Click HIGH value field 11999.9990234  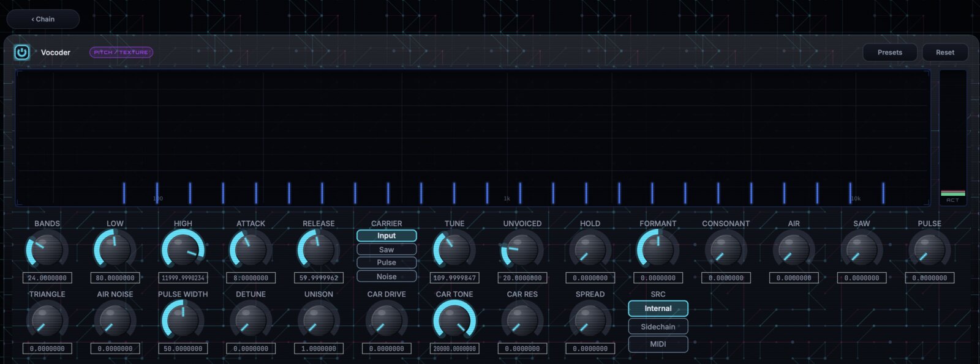pos(183,278)
